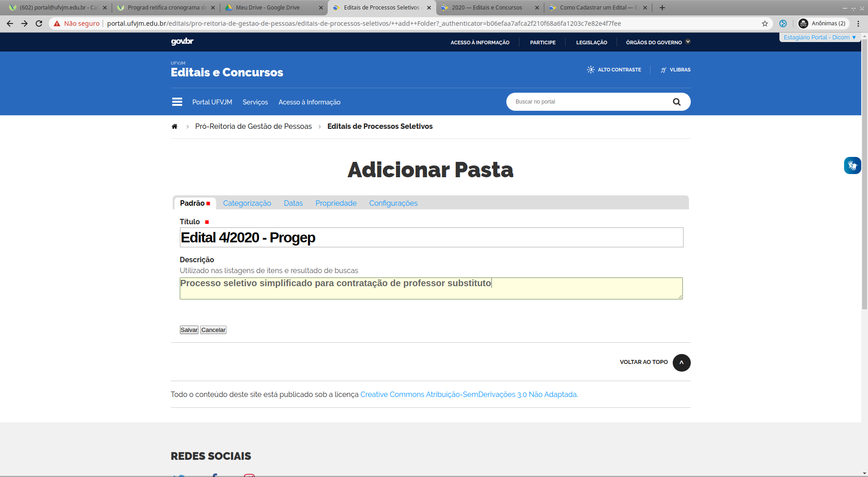Switch to the Categorização tab
Image resolution: width=868 pixels, height=477 pixels.
247,203
